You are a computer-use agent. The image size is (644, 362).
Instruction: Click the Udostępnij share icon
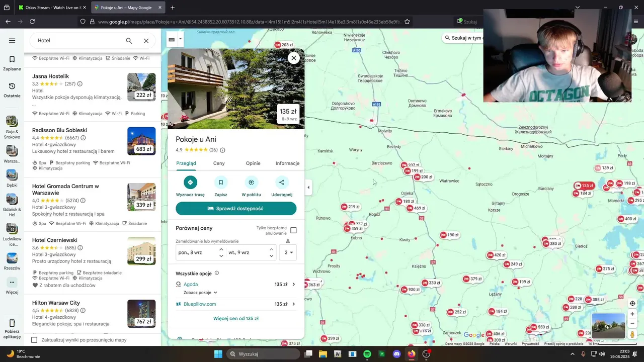point(282,182)
